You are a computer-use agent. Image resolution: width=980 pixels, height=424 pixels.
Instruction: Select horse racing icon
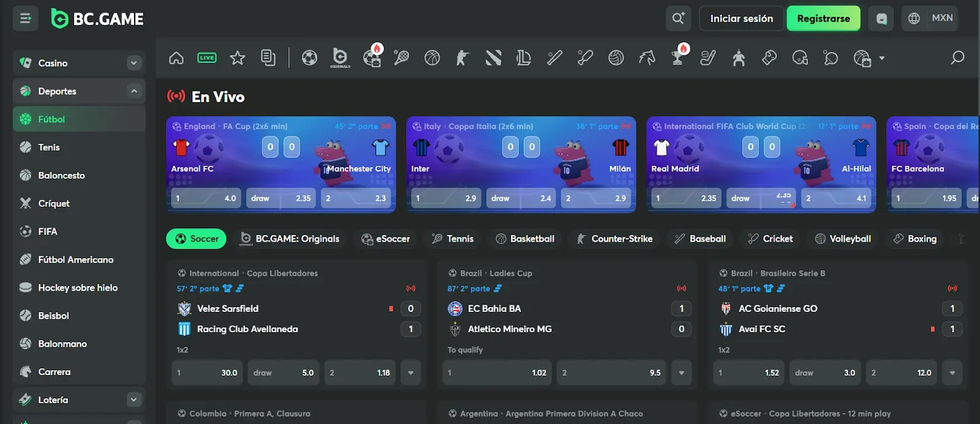[x=647, y=58]
